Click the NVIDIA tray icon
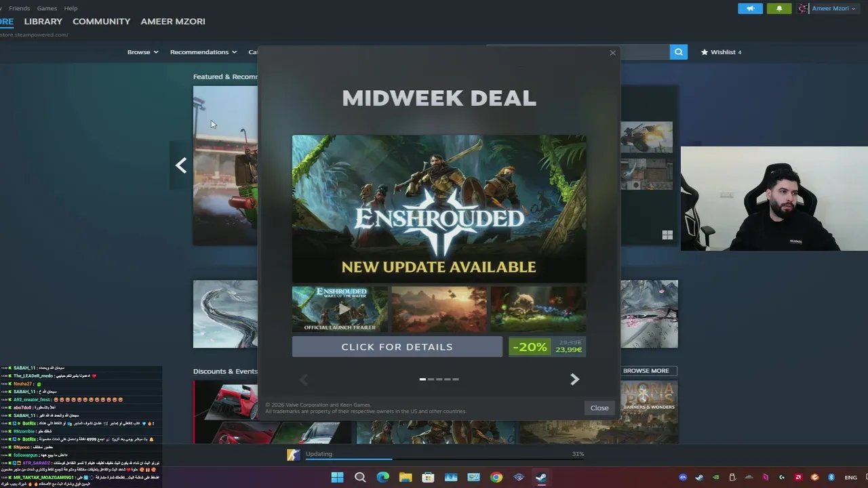The image size is (868, 488). [715, 477]
